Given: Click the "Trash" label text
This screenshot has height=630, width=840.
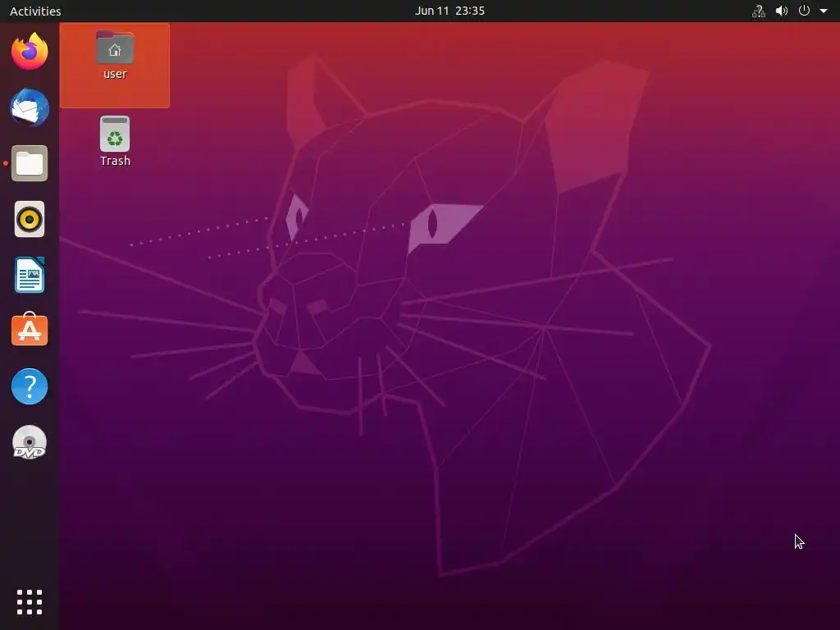Looking at the screenshot, I should pyautogui.click(x=115, y=161).
